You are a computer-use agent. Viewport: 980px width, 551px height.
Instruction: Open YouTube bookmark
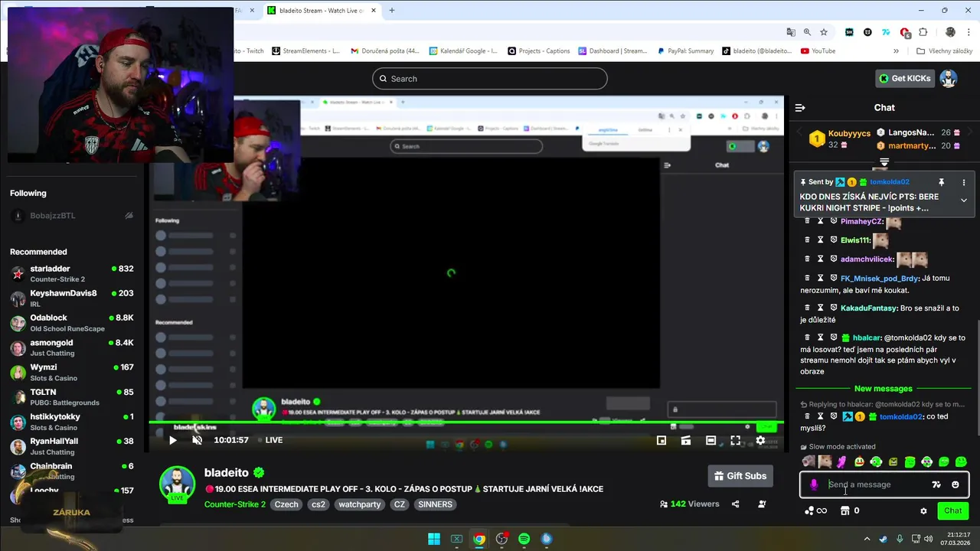point(818,51)
